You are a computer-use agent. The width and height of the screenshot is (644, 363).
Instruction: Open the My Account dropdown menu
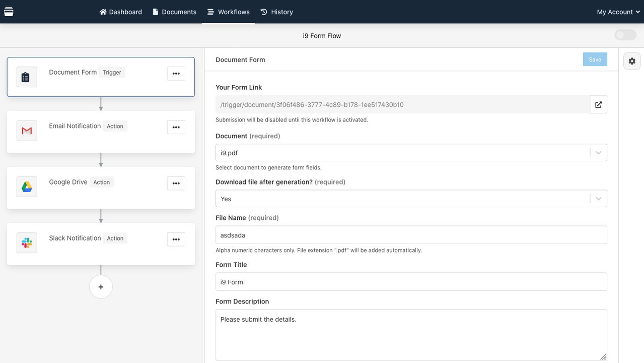618,12
